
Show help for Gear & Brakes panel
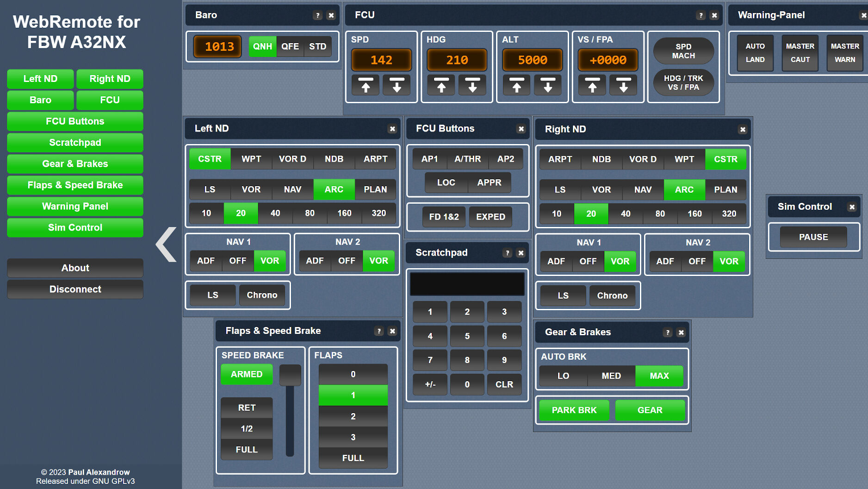coord(667,332)
